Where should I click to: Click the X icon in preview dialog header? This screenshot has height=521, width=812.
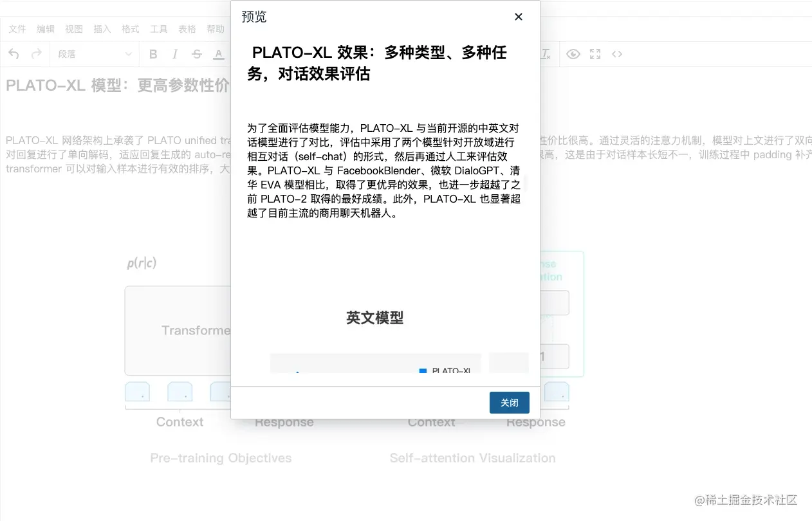[519, 17]
